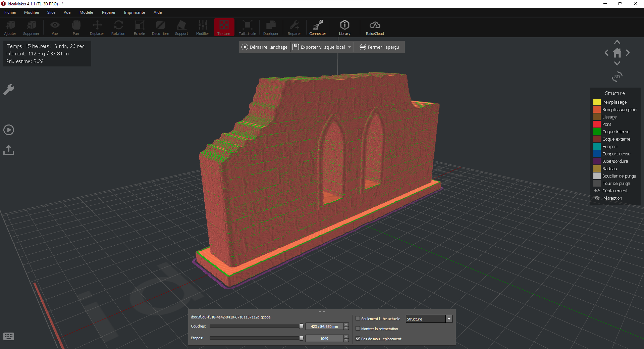Screen dimensions: 644x349
Task: Click the Taill...imale max size icon
Action: (x=247, y=28)
